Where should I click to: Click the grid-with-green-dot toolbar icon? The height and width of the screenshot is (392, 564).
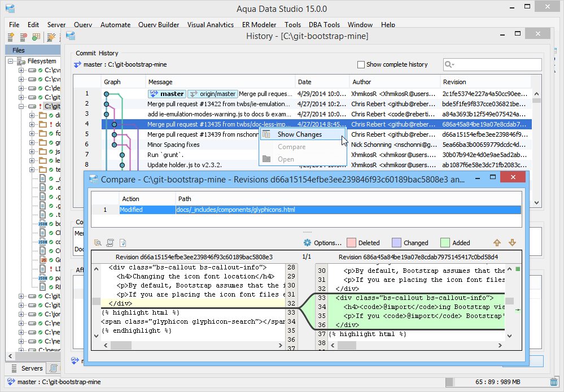(x=36, y=37)
